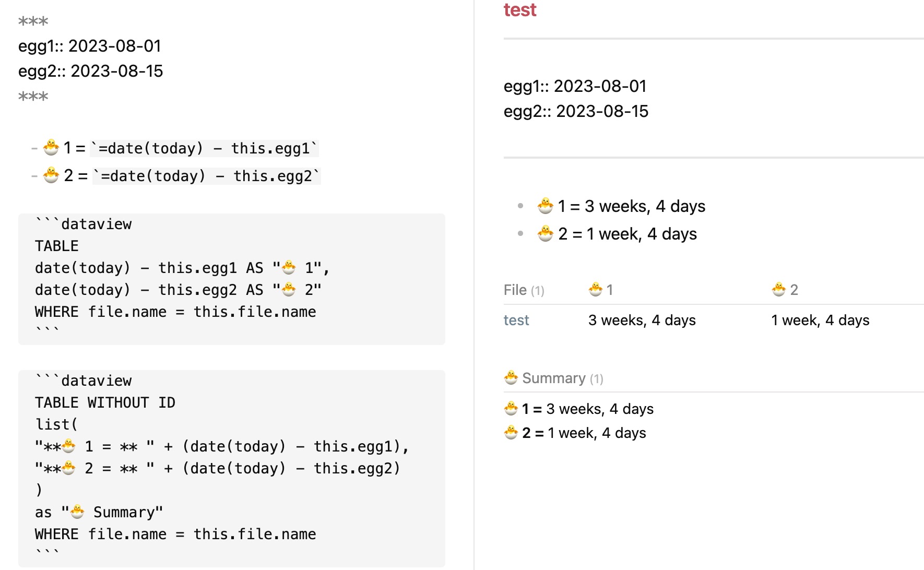Image resolution: width=924 pixels, height=570 pixels.
Task: Click chick emoji in first preview bullet
Action: 545,206
